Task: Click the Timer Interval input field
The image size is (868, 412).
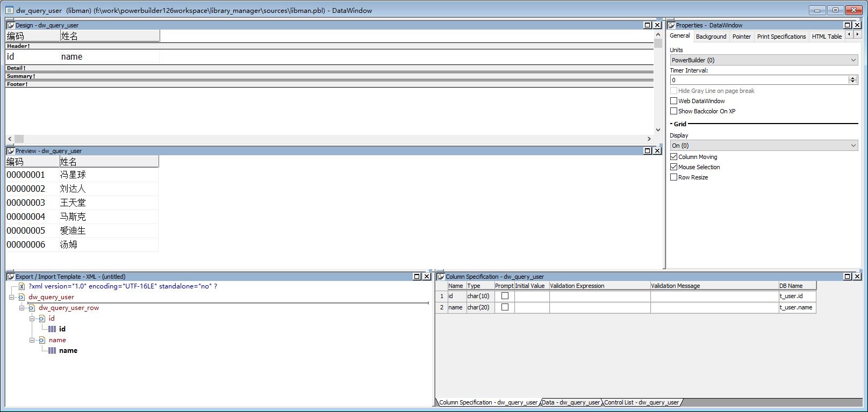Action: coord(759,80)
